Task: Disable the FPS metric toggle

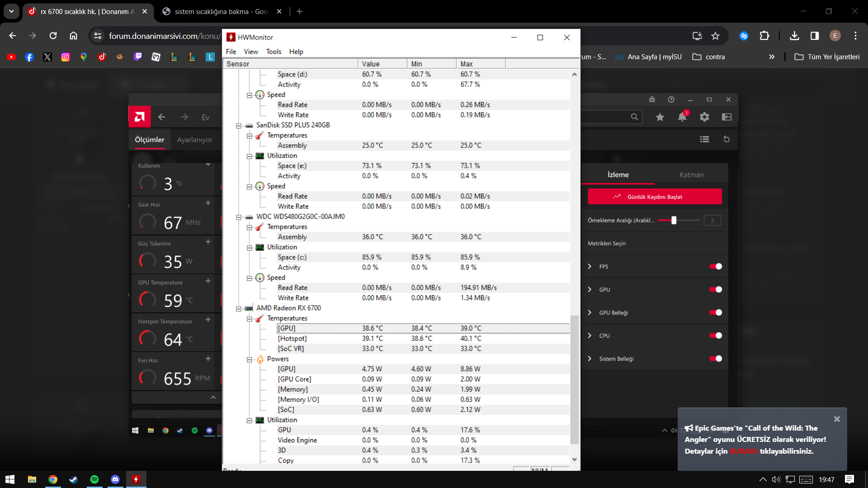Action: coord(715,267)
